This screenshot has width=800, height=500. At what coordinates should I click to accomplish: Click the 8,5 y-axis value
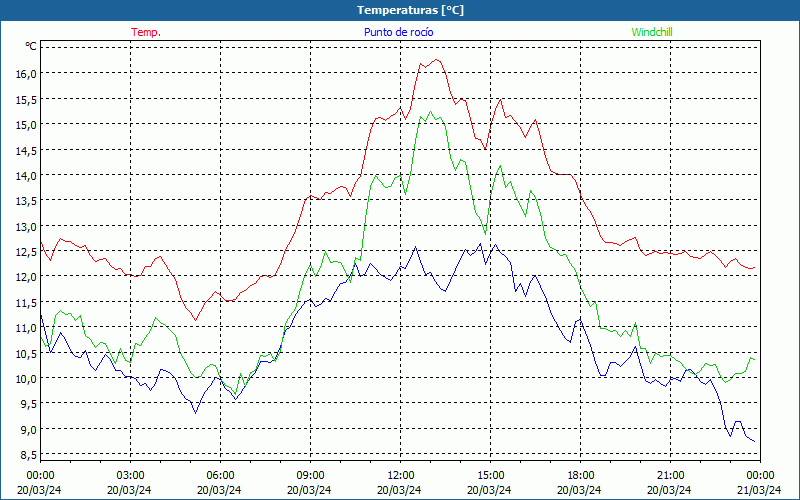click(x=29, y=455)
